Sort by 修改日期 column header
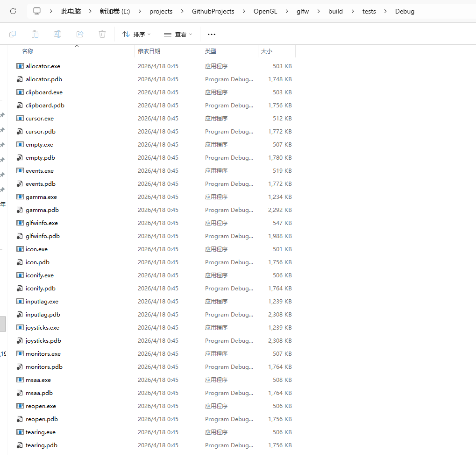 tap(149, 51)
